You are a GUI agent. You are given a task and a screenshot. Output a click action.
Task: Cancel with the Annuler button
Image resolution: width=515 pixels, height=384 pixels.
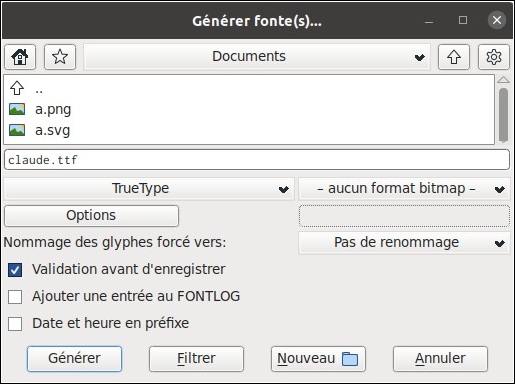[440, 359]
